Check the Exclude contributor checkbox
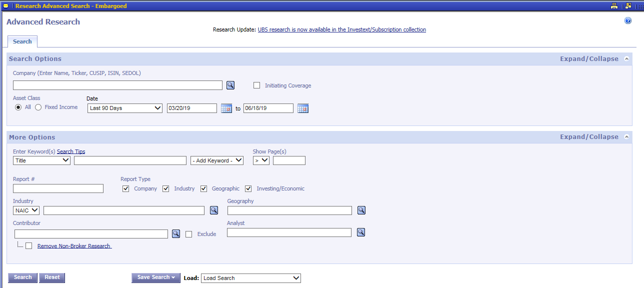The width and height of the screenshot is (644, 288). [189, 234]
